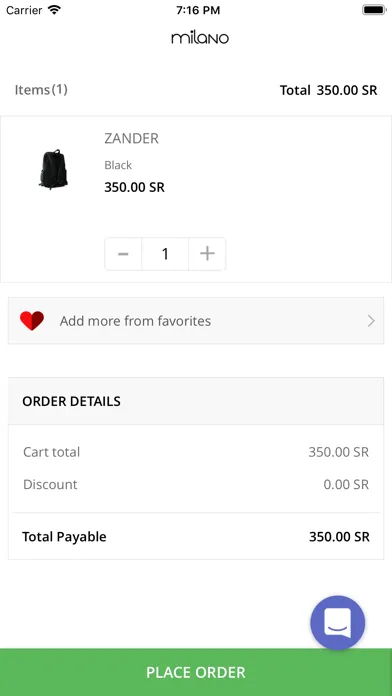Tap the Cart total row
The image size is (392, 696).
tap(196, 452)
